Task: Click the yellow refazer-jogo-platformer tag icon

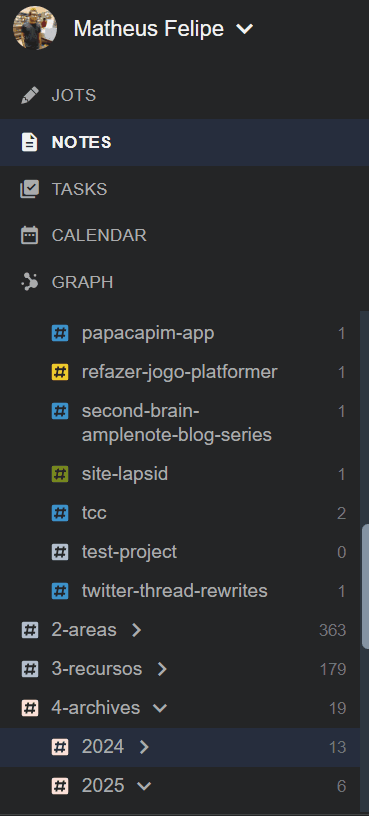Action: (x=60, y=372)
